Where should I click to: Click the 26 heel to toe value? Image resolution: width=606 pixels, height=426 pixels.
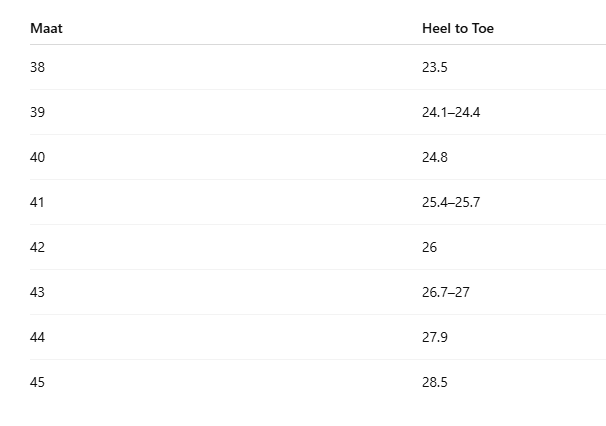[x=429, y=247]
